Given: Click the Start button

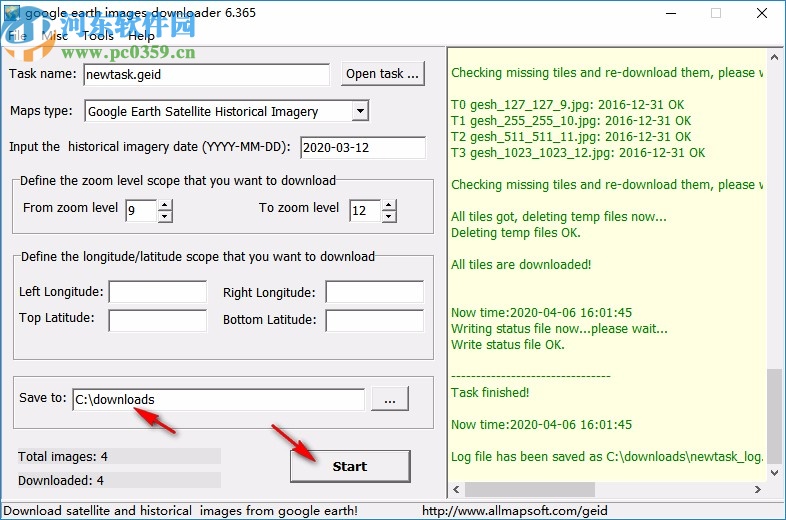Looking at the screenshot, I should (350, 466).
